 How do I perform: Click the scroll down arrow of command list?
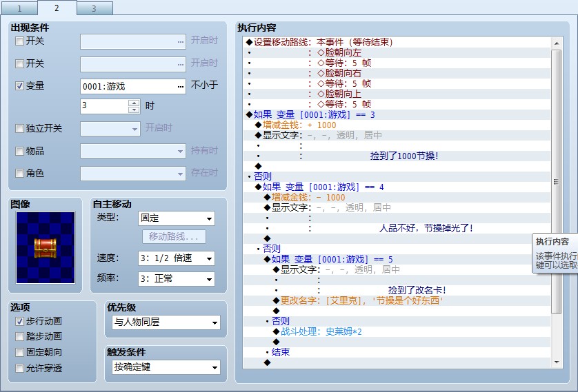click(x=556, y=362)
